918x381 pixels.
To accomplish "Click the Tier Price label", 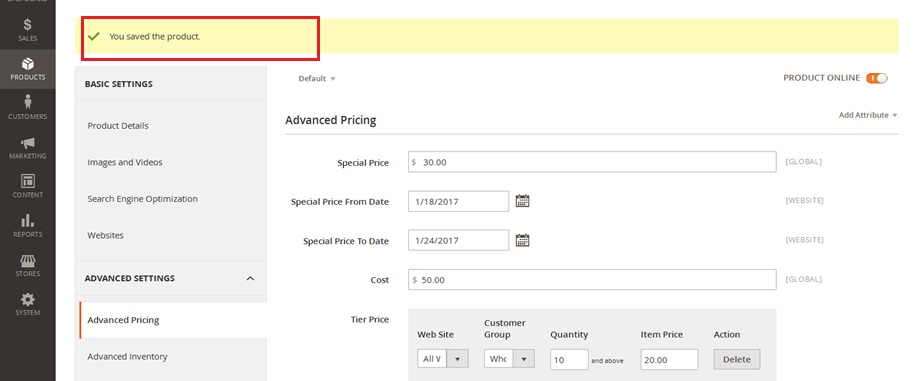I will [369, 319].
